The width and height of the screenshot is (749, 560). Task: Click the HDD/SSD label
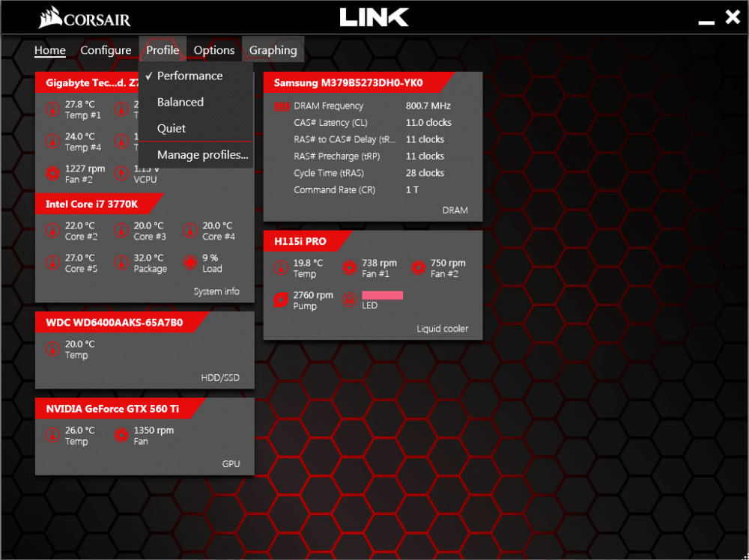[220, 377]
